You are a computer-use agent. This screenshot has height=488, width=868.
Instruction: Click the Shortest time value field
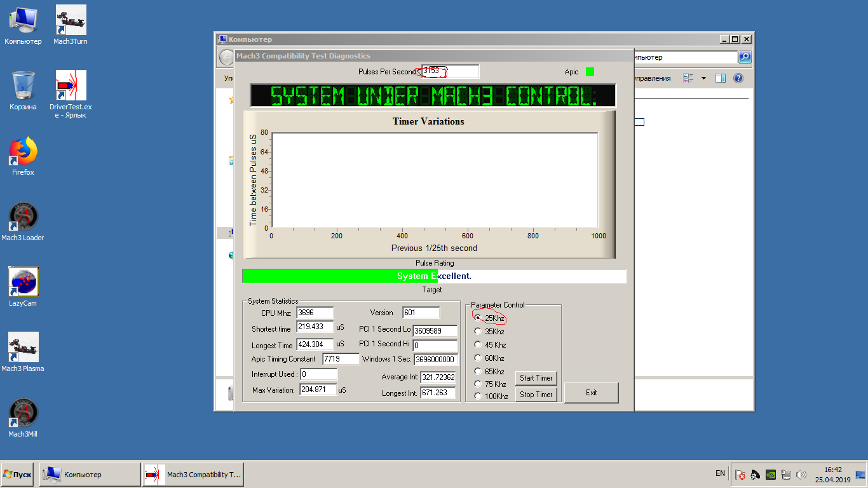(x=315, y=327)
